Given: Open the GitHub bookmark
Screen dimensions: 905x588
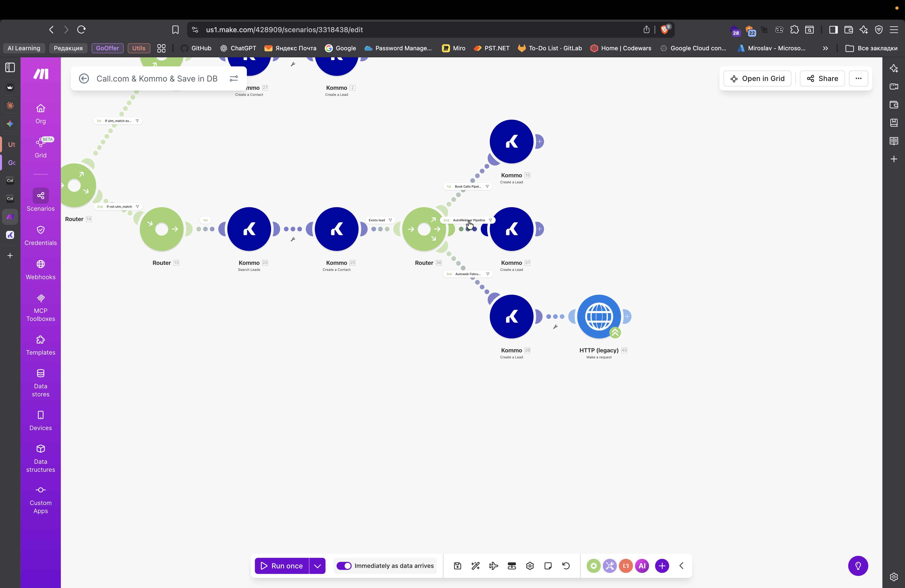Looking at the screenshot, I should 195,48.
